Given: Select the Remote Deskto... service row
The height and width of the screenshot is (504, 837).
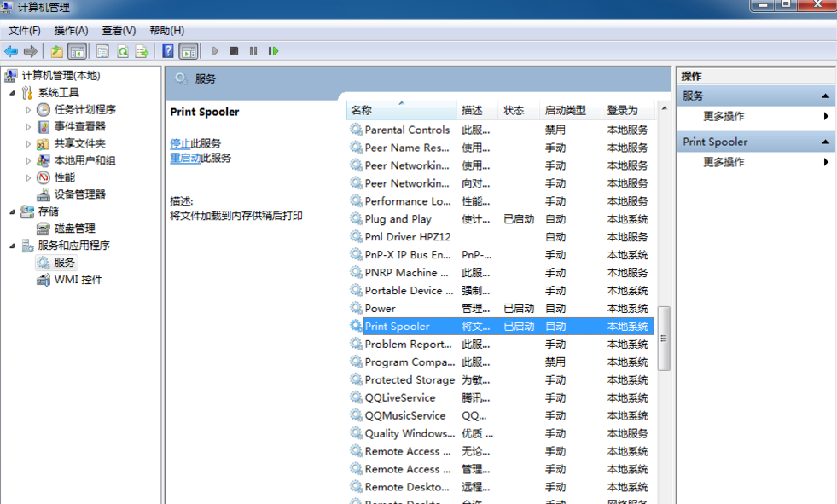Looking at the screenshot, I should tap(501, 487).
